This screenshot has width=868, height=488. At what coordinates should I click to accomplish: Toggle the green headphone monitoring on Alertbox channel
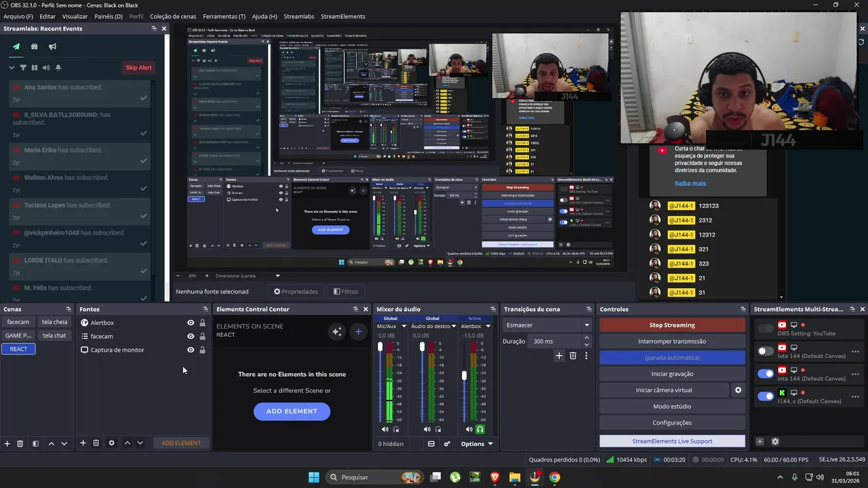(x=480, y=429)
